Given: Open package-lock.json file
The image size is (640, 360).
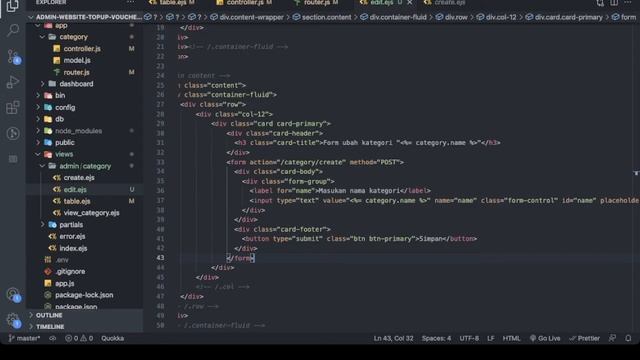Looking at the screenshot, I should point(84,295).
